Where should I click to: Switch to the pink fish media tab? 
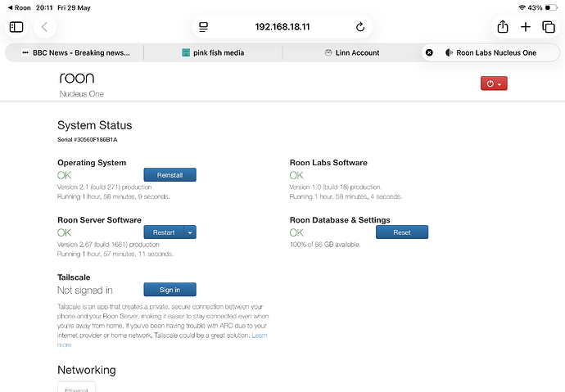coord(213,53)
